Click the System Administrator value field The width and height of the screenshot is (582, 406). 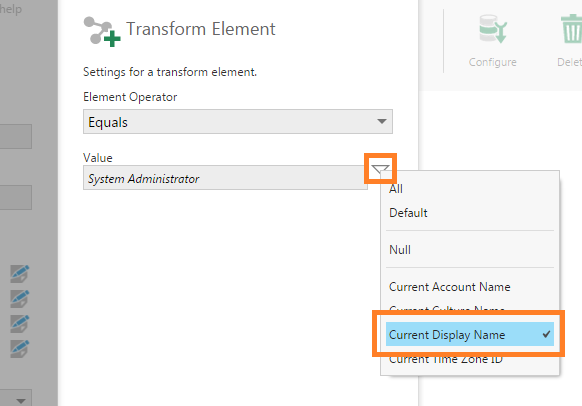click(x=225, y=178)
